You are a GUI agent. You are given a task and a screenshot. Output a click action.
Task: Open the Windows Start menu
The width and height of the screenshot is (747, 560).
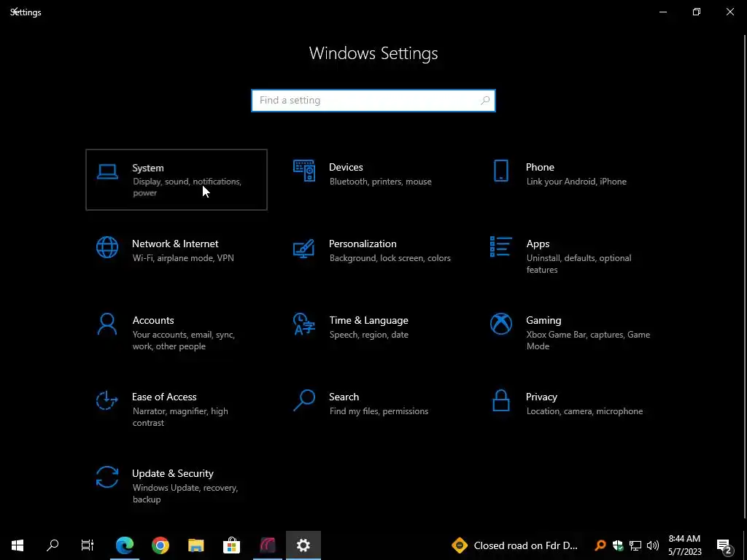(x=18, y=545)
